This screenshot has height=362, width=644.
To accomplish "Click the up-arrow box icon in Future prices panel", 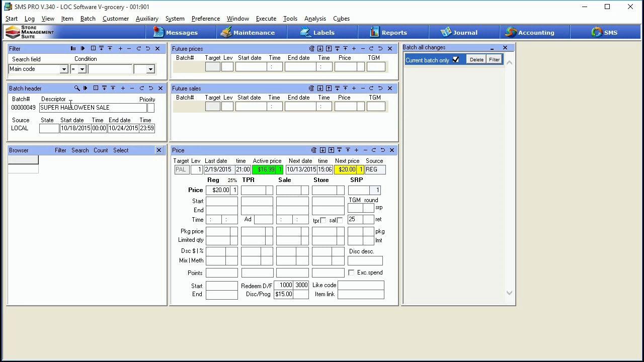I will pos(329,49).
